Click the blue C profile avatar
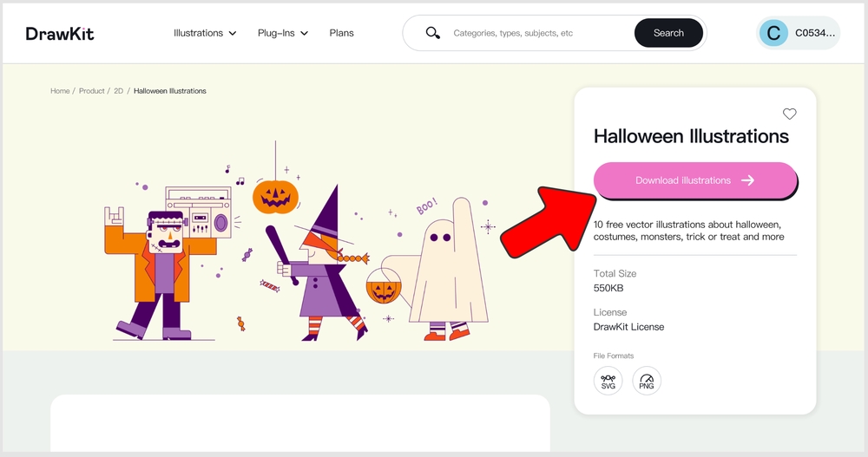The image size is (868, 457). coord(773,33)
